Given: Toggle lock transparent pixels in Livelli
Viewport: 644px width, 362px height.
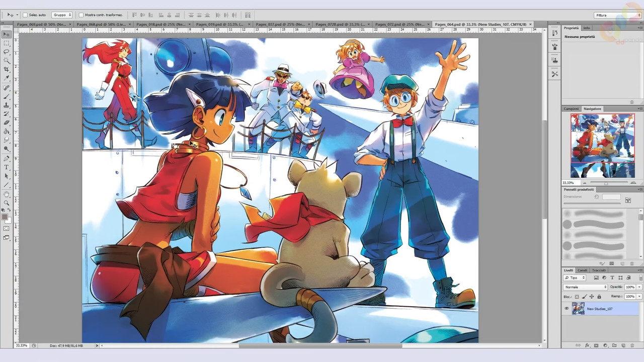Looking at the screenshot, I should click(x=577, y=297).
